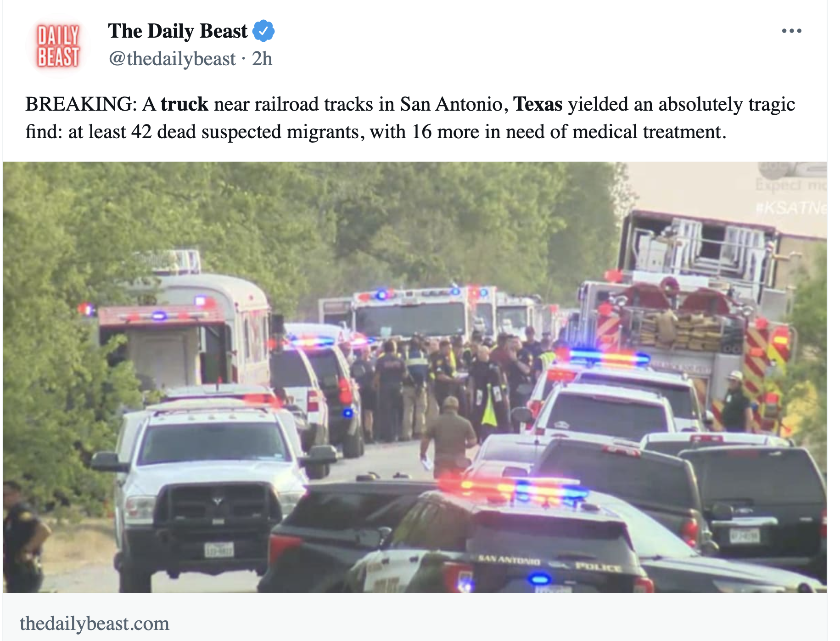Open the 2h timestamp permalink
The height and width of the screenshot is (641, 840).
pos(262,59)
